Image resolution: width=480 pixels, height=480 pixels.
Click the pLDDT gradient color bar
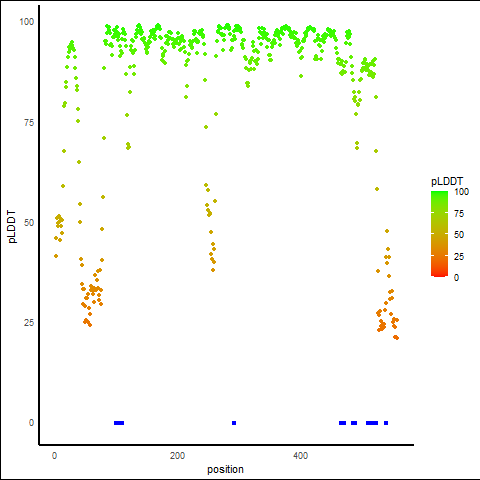(439, 234)
